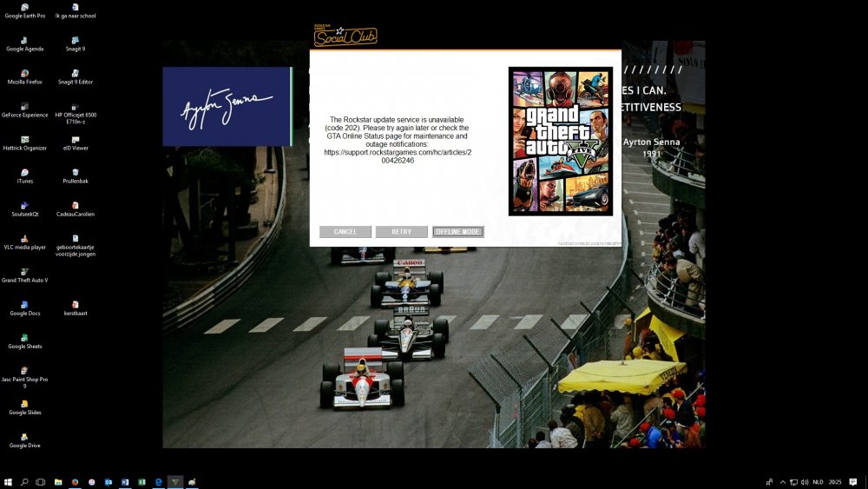Image resolution: width=868 pixels, height=489 pixels.
Task: Select the Prullenbak recycle bin icon
Action: [76, 176]
